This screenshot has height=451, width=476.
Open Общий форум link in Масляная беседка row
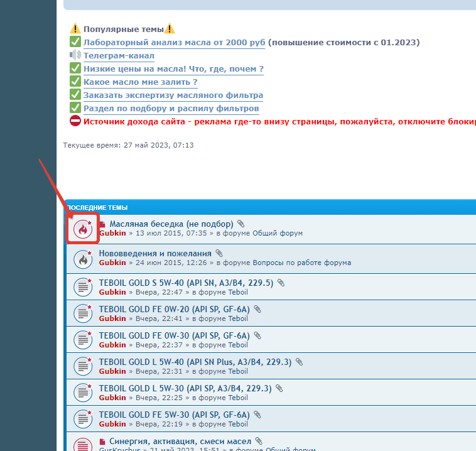click(278, 233)
